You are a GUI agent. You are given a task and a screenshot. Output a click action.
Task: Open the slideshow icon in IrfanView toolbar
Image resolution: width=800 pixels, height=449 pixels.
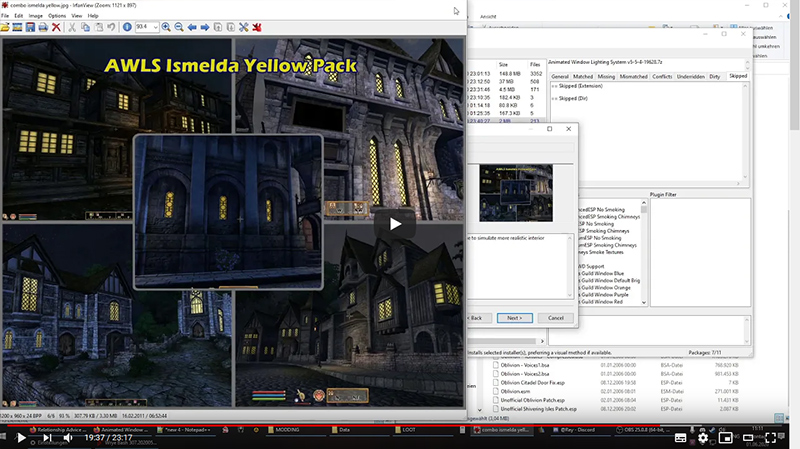tap(17, 27)
